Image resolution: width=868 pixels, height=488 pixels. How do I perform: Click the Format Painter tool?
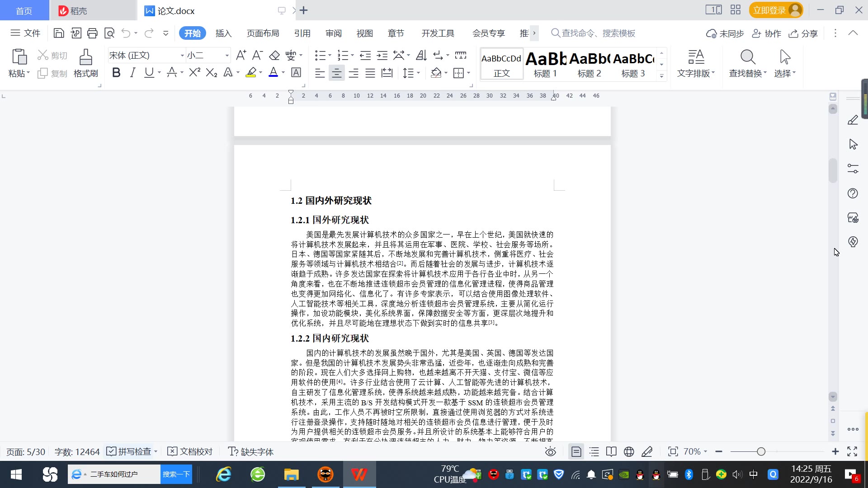click(85, 63)
